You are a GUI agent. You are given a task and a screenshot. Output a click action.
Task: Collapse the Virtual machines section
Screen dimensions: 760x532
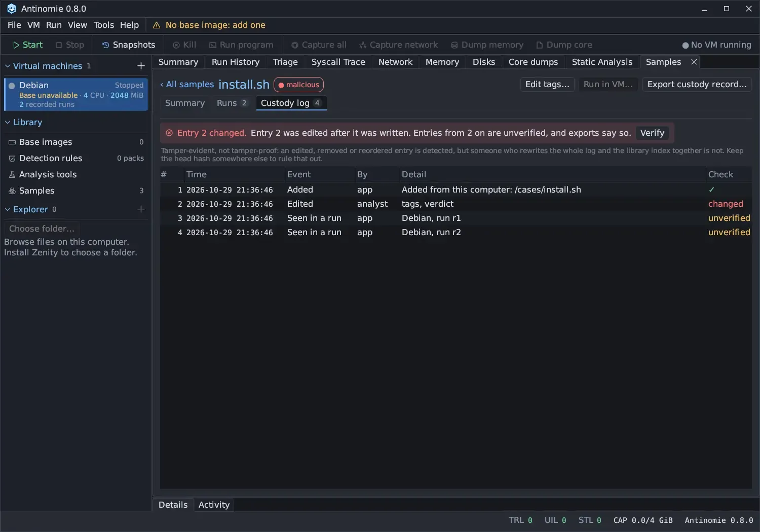(8, 66)
